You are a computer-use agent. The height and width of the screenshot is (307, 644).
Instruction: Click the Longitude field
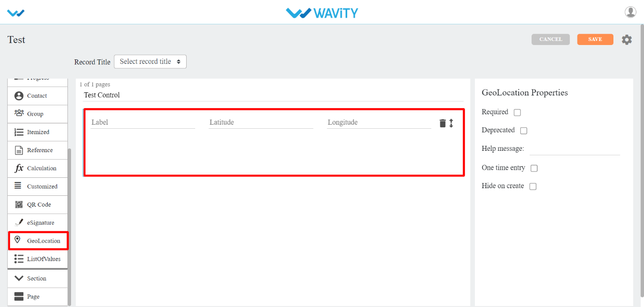click(x=379, y=122)
